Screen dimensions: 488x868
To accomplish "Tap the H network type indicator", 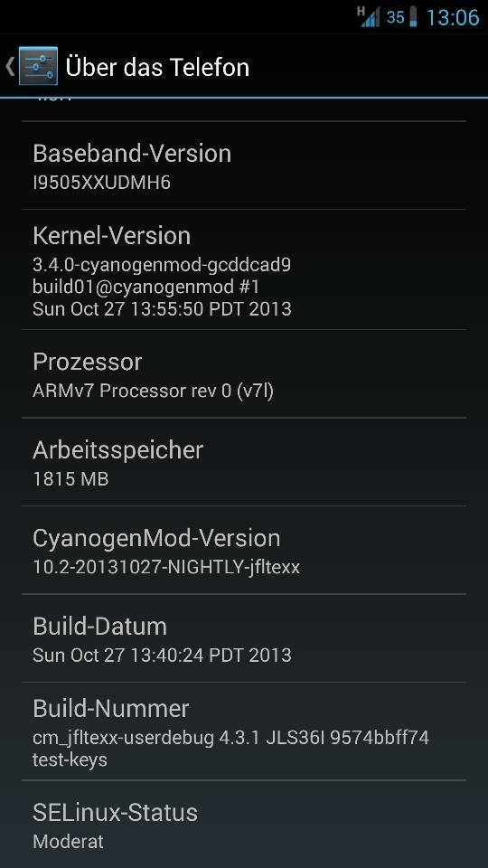I will 361,11.
